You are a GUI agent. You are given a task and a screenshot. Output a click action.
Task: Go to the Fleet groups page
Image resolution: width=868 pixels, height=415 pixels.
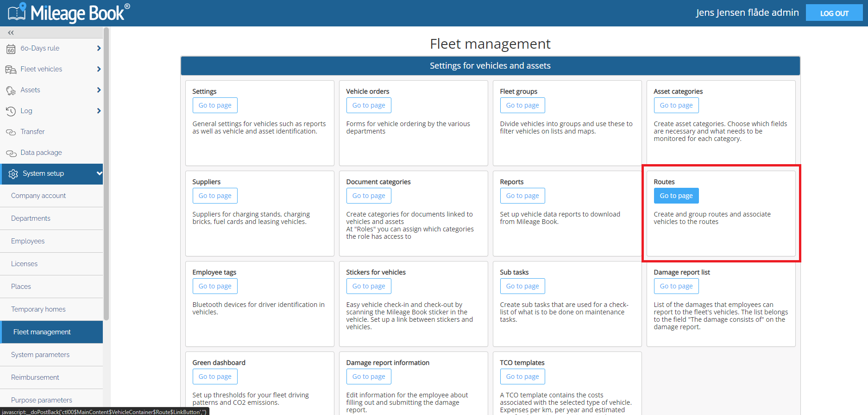[x=522, y=105]
